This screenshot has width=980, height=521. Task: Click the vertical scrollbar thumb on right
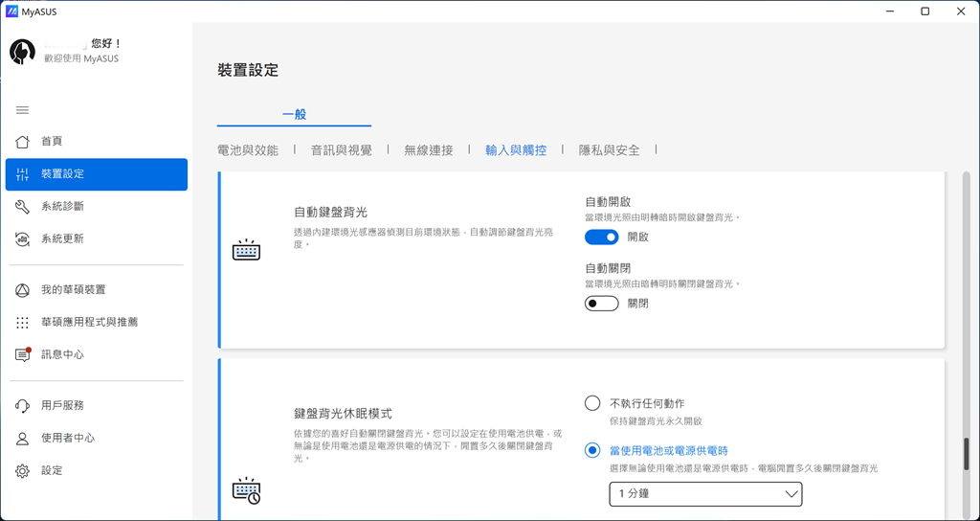click(x=966, y=452)
